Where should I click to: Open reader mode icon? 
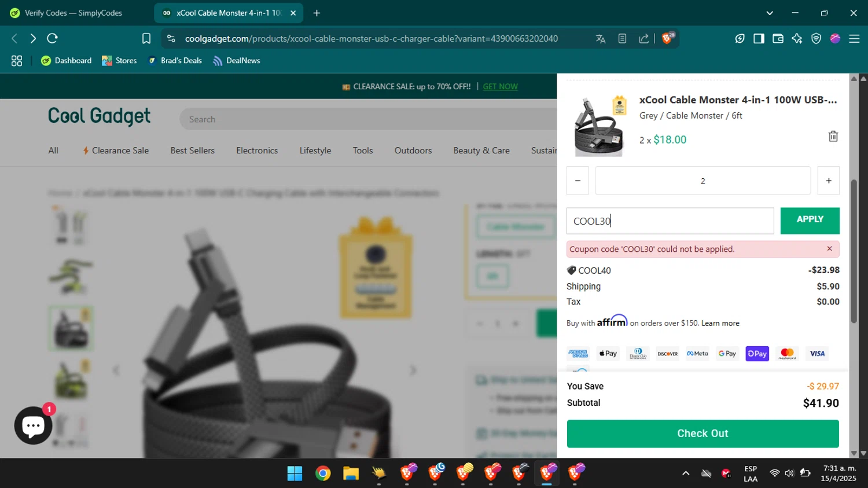622,39
